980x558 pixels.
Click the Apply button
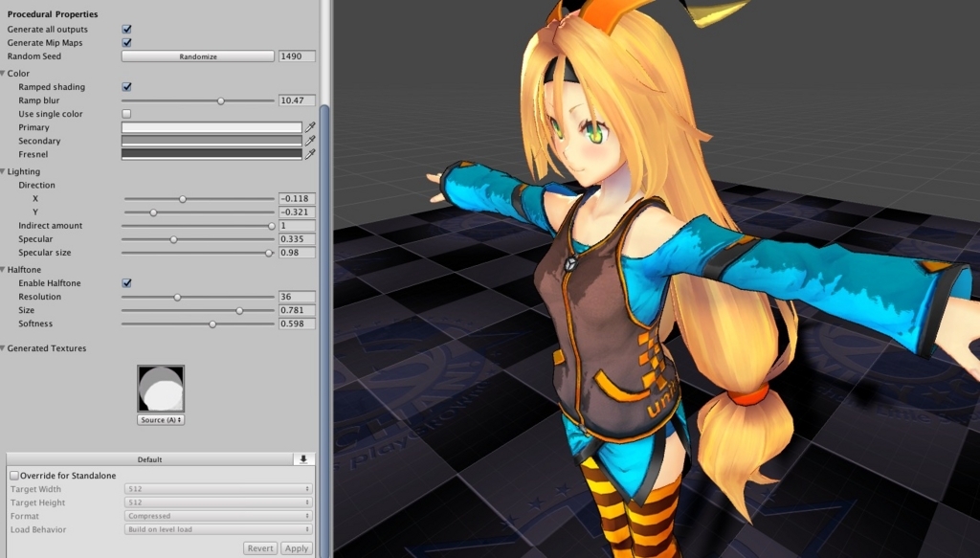coord(297,548)
